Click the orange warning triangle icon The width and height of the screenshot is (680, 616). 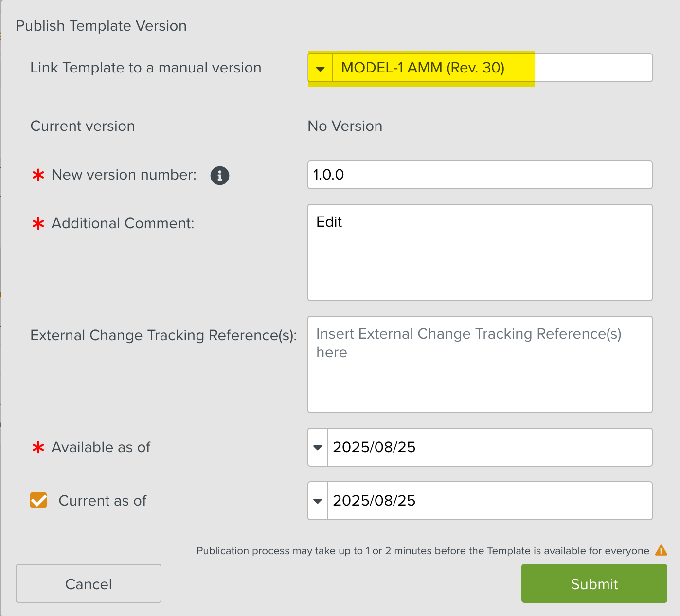(x=661, y=550)
